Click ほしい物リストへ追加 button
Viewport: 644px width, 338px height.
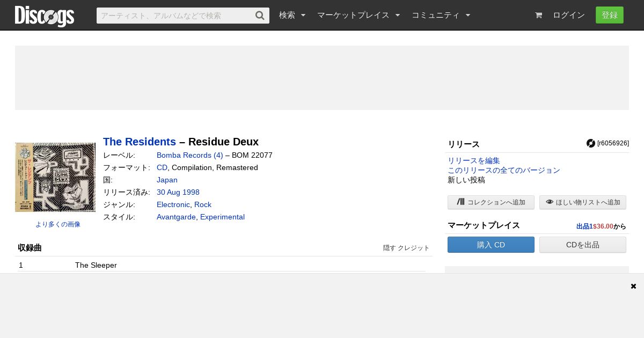583,202
